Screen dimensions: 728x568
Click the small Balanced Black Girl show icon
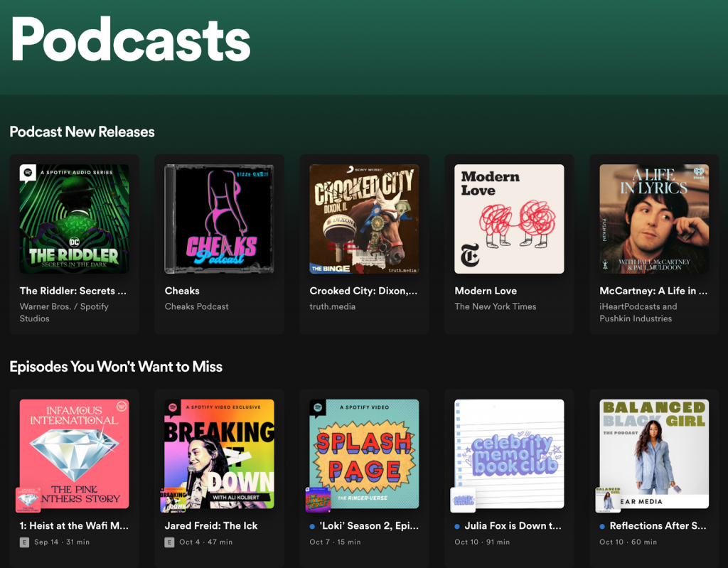click(x=608, y=500)
